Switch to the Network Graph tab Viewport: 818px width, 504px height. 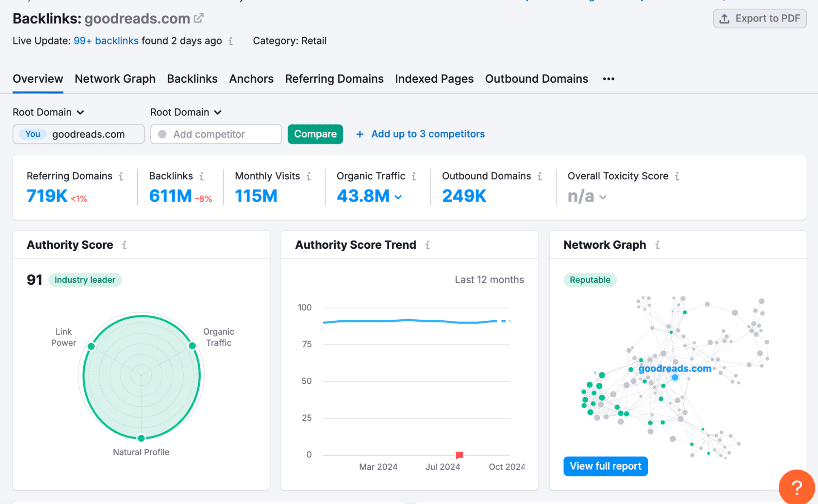pos(115,79)
